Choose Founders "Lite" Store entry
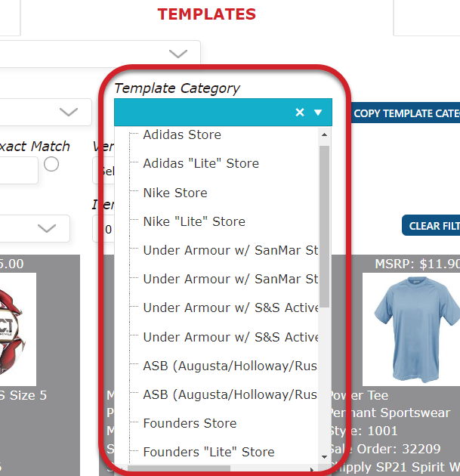The height and width of the screenshot is (476, 460). point(208,452)
